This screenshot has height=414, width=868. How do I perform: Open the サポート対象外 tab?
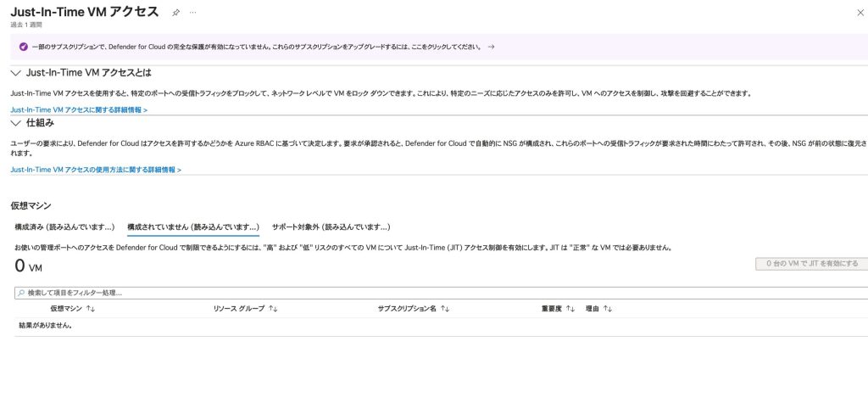tap(331, 227)
